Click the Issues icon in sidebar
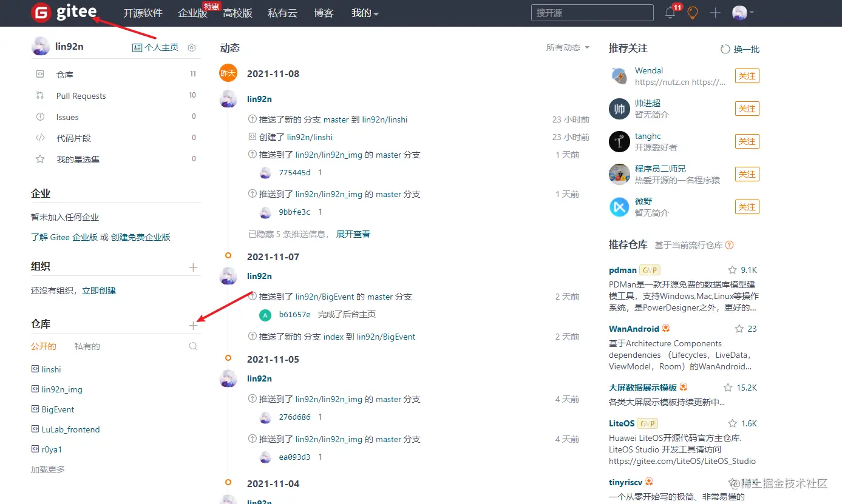Viewport: 842px width, 504px height. coord(40,116)
